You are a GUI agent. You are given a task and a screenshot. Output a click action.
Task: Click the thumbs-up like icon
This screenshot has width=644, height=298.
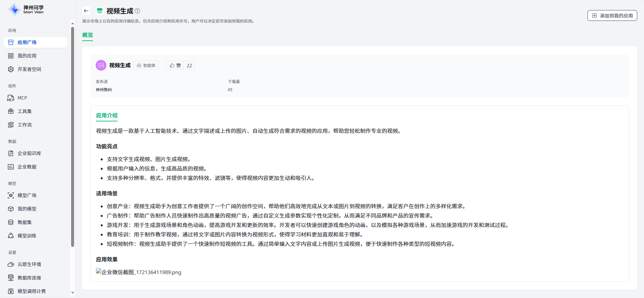coord(172,65)
